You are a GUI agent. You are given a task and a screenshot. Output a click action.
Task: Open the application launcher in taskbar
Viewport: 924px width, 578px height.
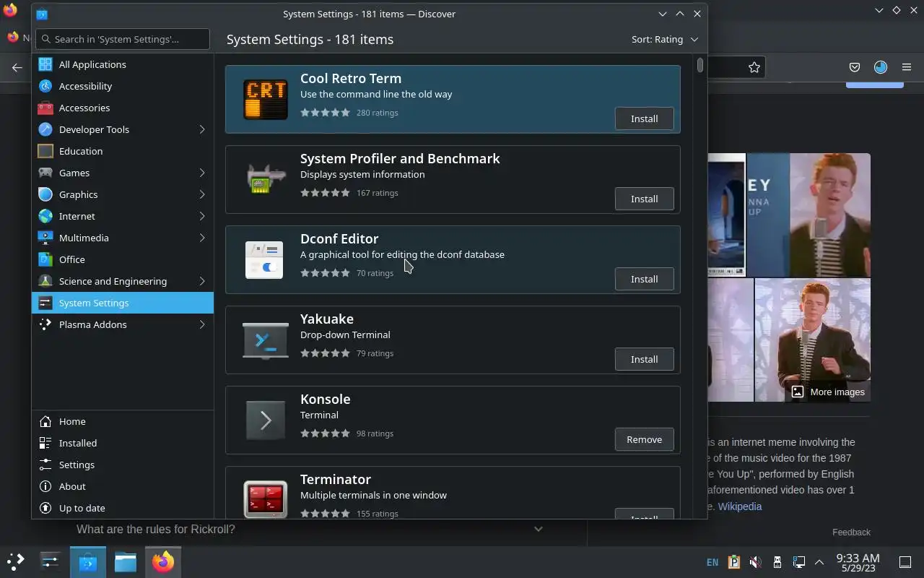coord(16,561)
